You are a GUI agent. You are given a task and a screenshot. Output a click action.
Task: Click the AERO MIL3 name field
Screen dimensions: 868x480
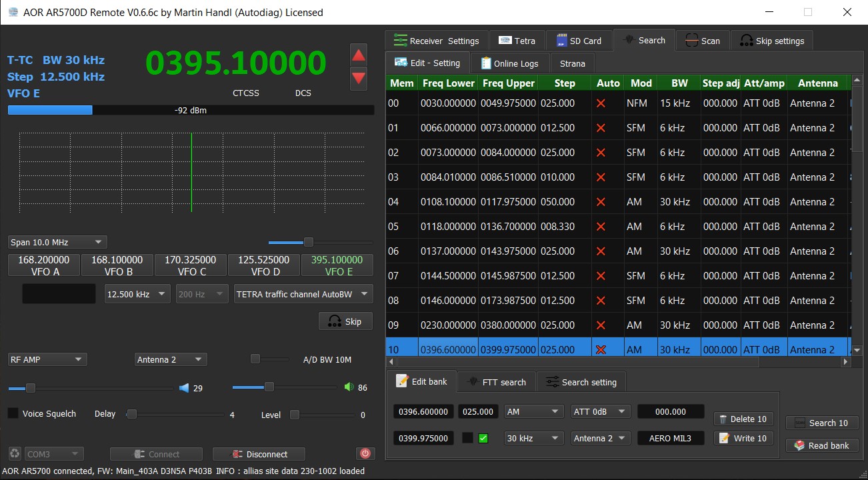[x=671, y=438]
